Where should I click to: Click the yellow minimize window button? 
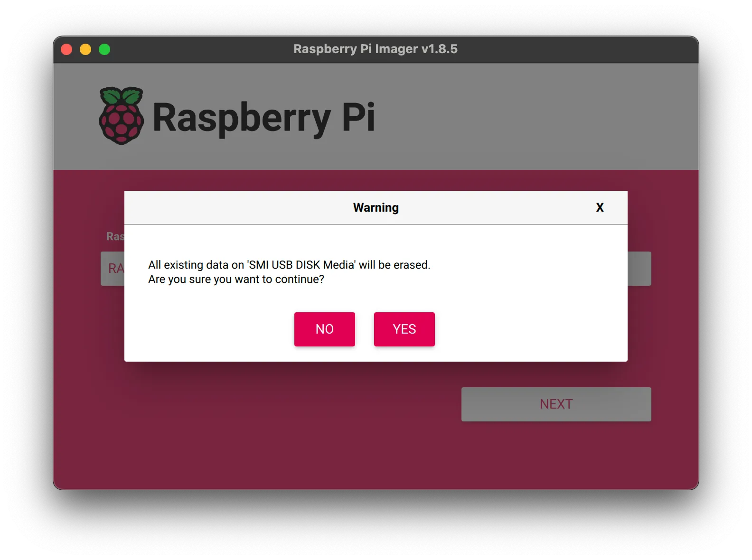click(x=85, y=49)
